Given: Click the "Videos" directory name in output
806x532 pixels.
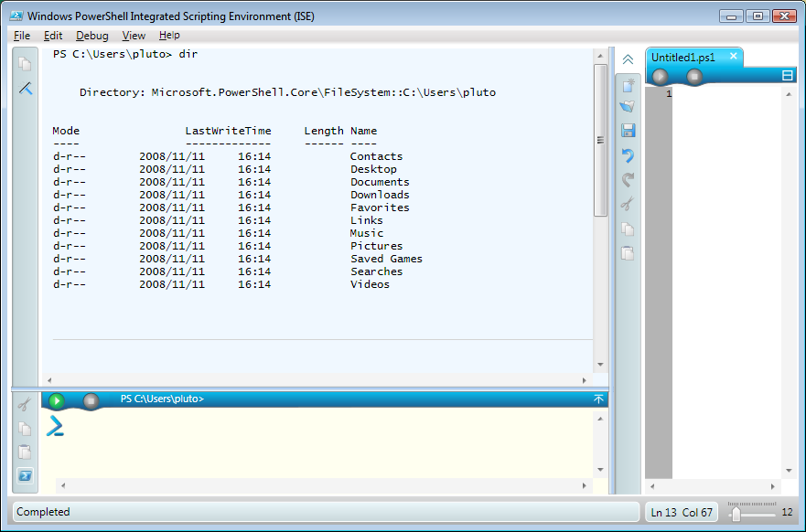Looking at the screenshot, I should pos(370,285).
